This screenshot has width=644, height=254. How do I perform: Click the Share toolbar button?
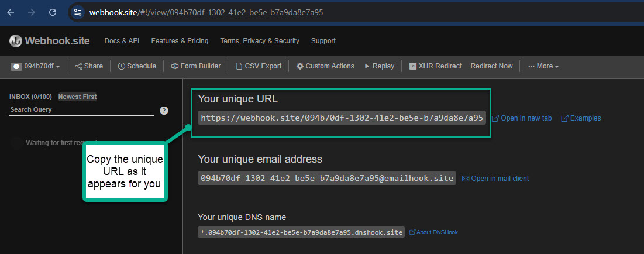(89, 66)
